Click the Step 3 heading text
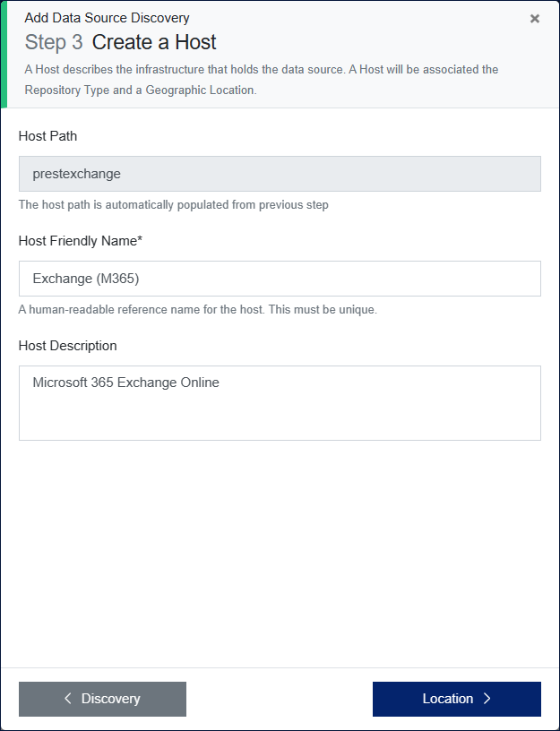560x731 pixels. tap(54, 42)
